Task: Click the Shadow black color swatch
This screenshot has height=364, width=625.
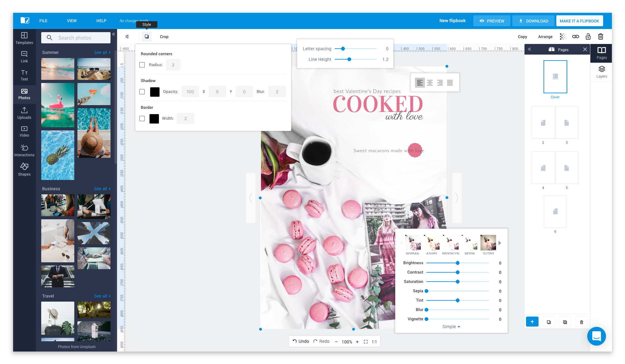Action: tap(155, 92)
